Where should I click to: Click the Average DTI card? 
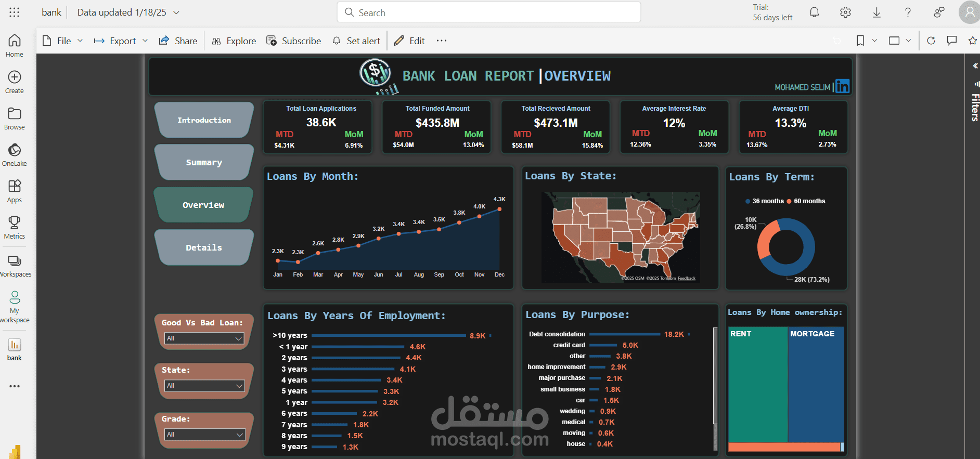point(793,127)
